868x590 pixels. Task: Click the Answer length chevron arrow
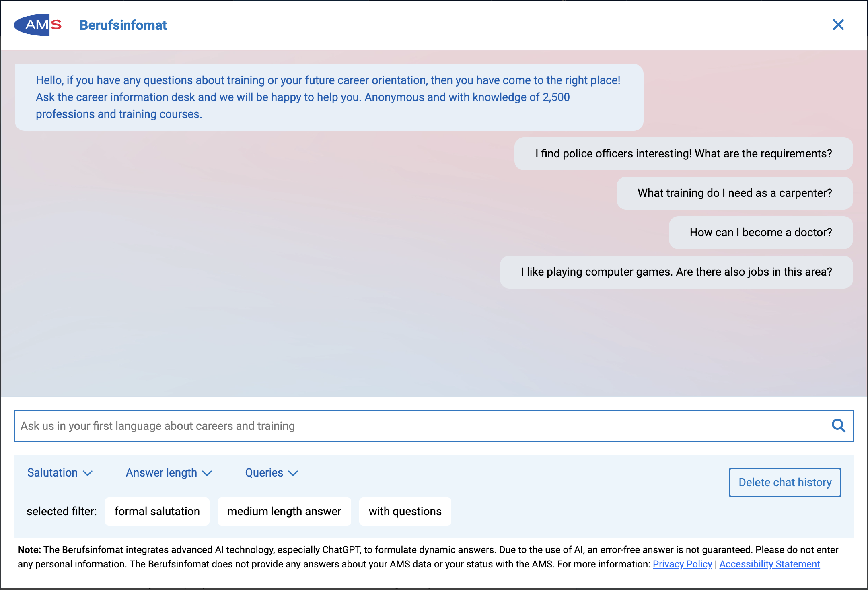(207, 473)
